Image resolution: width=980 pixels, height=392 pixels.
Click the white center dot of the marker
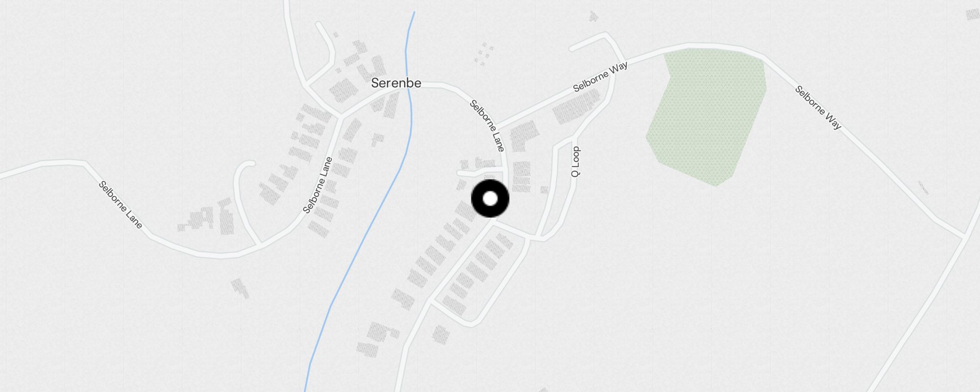(490, 198)
